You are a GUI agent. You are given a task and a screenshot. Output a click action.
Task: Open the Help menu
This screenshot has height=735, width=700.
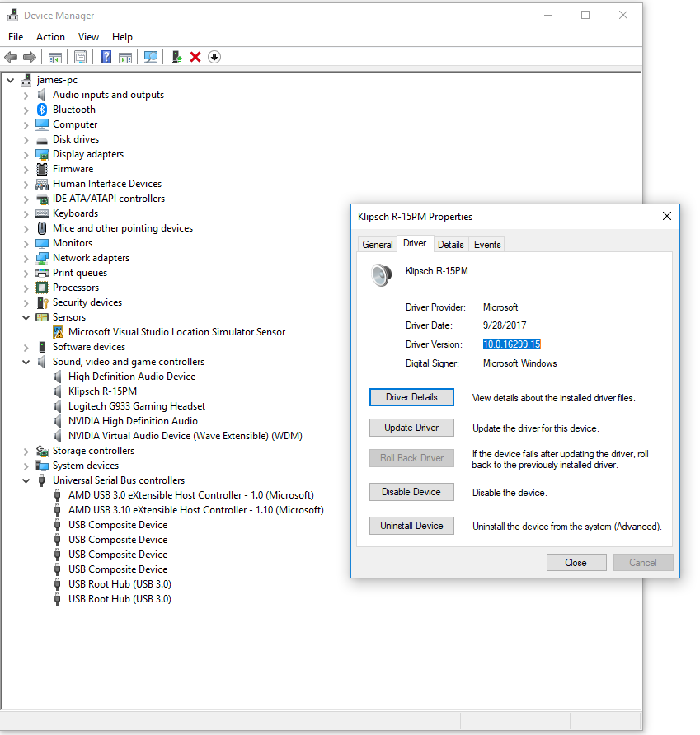[x=122, y=37]
